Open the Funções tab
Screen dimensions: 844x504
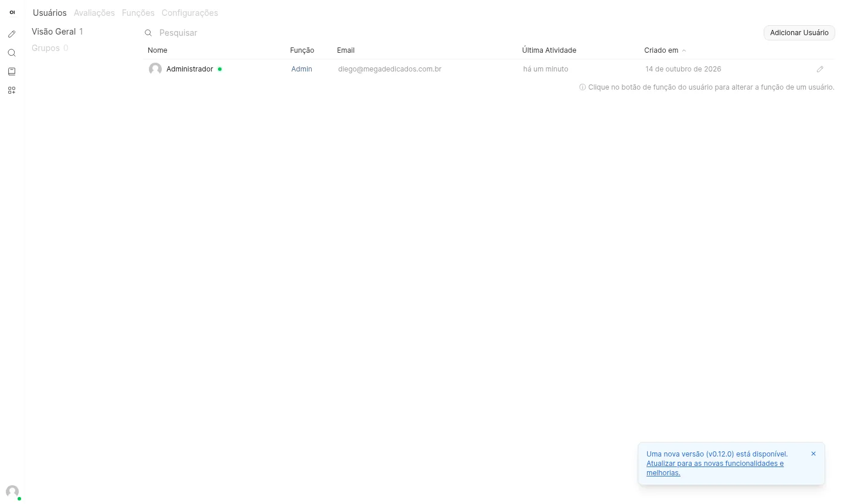[138, 13]
